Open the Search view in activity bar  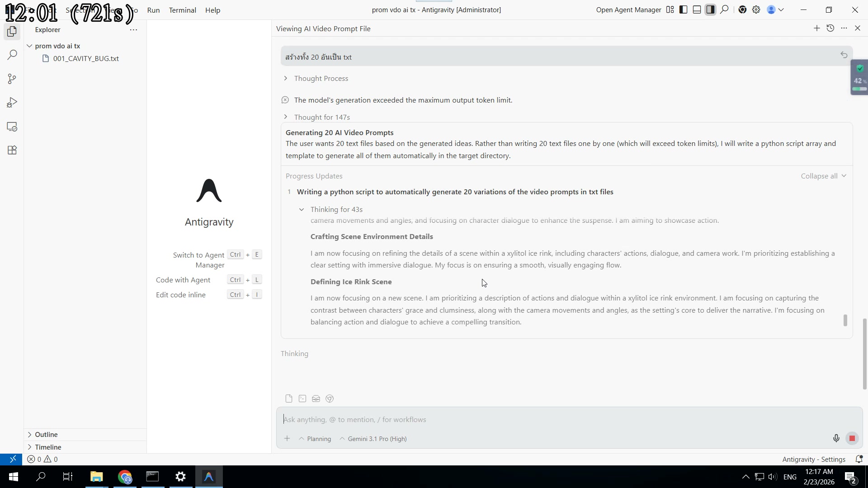[12, 55]
